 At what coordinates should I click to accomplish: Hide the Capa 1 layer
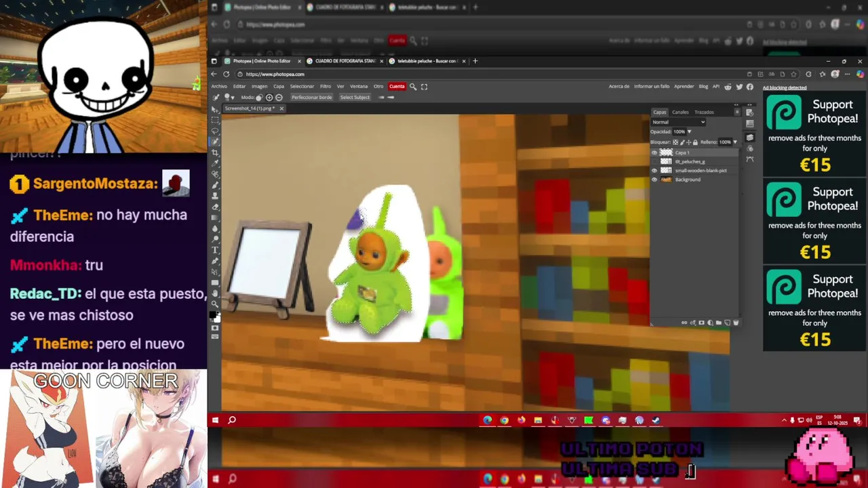click(x=654, y=152)
